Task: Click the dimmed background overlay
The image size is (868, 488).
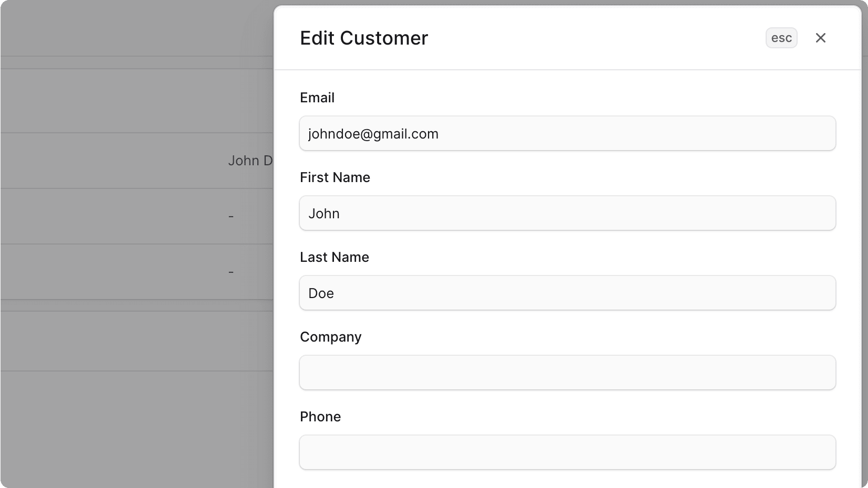Action: [131, 394]
